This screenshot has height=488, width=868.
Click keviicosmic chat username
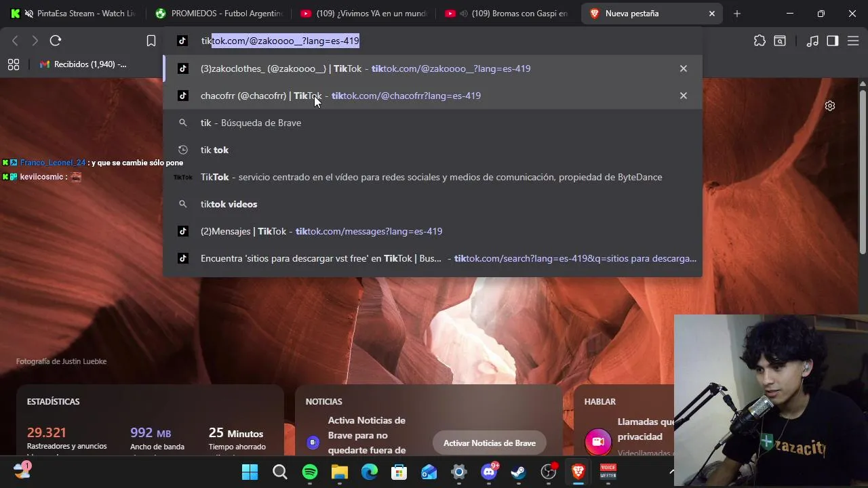(41, 177)
